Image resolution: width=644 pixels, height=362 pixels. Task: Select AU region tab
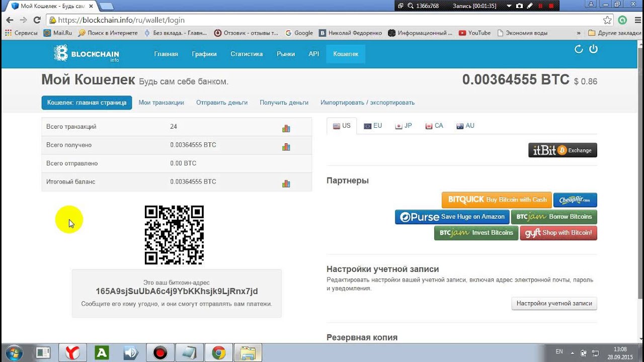[465, 126]
